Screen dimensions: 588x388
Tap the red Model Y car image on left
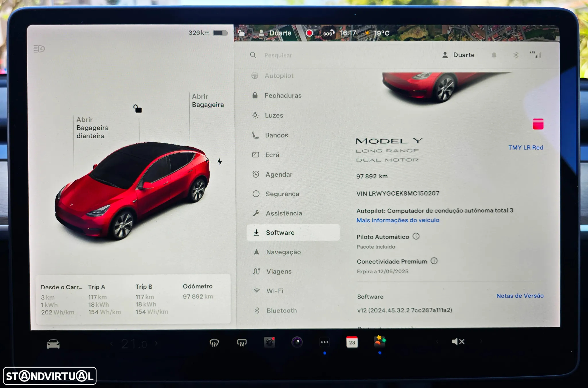[x=132, y=191]
